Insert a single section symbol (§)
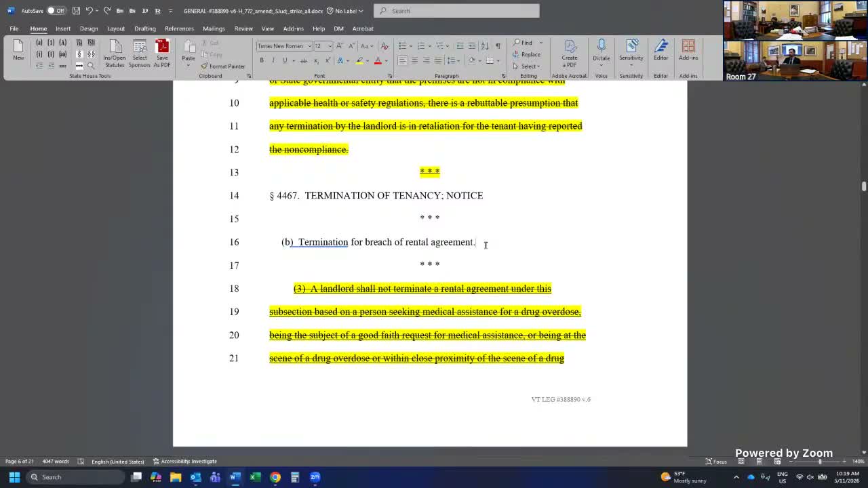868x488 pixels. click(x=79, y=54)
